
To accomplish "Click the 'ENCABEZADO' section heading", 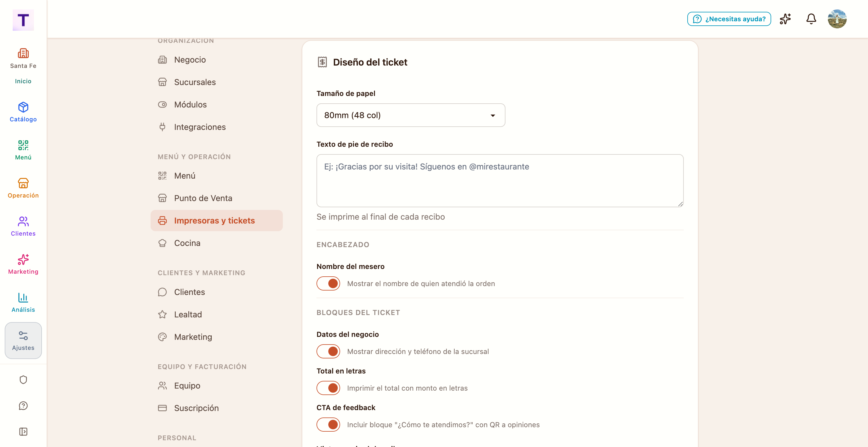I will tap(343, 244).
